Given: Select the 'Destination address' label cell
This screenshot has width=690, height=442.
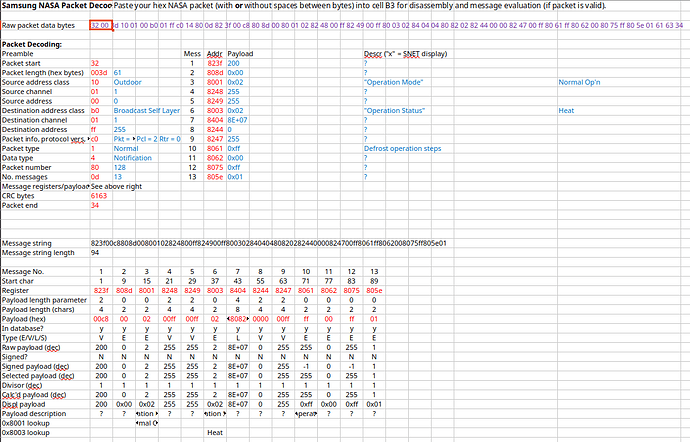Looking at the screenshot, I should coord(35,129).
